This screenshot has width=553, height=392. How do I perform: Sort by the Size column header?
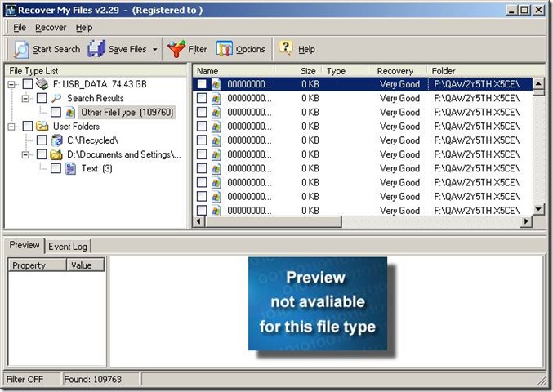298,71
